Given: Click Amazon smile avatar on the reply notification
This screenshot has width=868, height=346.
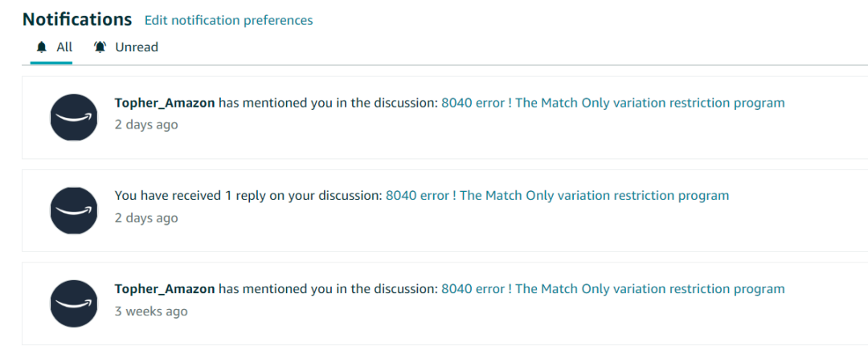Looking at the screenshot, I should click(74, 210).
